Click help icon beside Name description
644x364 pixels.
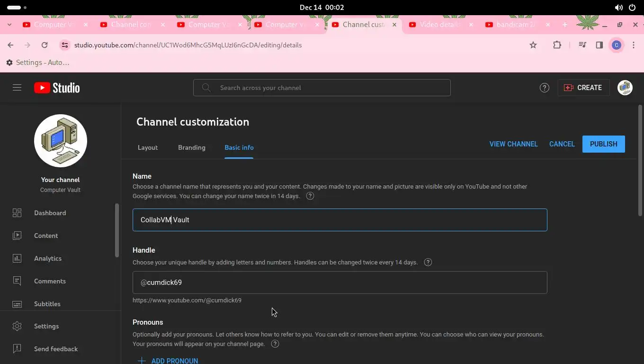click(310, 196)
